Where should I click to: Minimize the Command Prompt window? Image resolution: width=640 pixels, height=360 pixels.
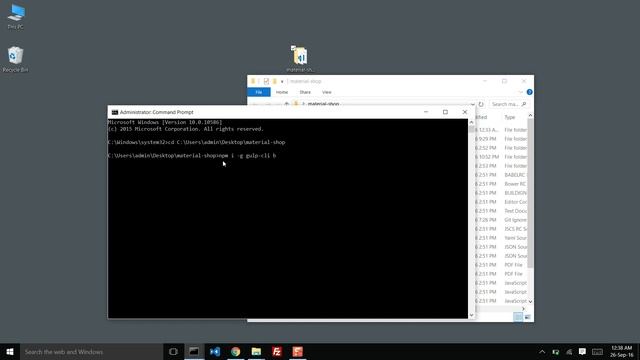426,112
